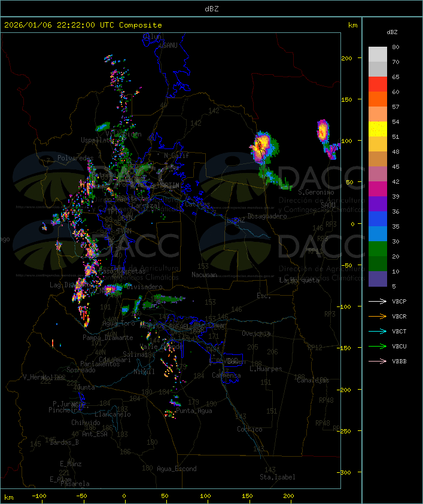Click the orange VBCR arrow icon
Viewport: 423px width, 504px height.
pyautogui.click(x=378, y=317)
